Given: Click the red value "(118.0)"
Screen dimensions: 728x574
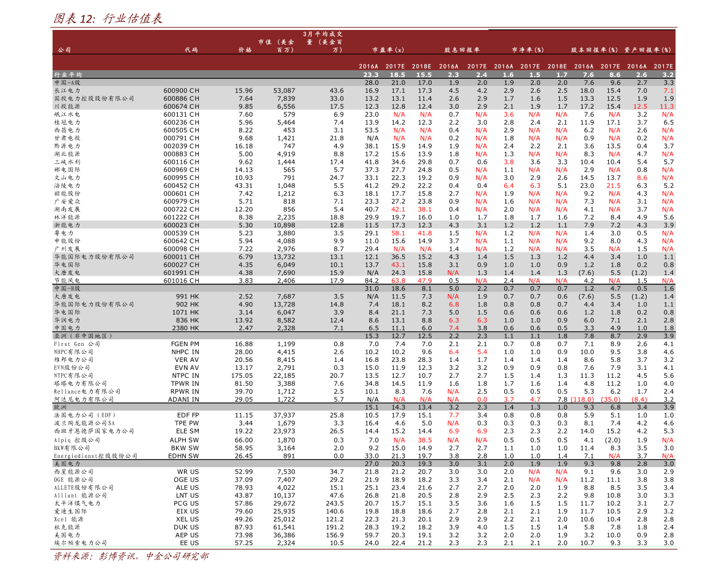Looking at the screenshot, I should 582,399.
